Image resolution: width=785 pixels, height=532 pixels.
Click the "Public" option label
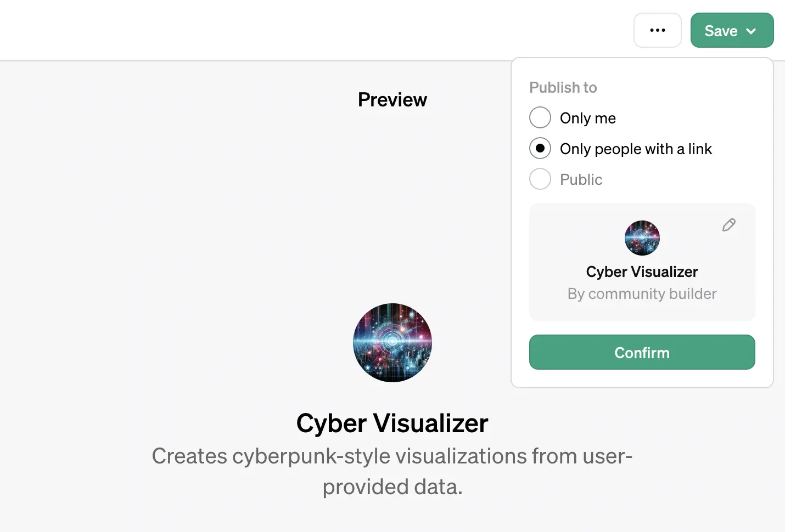tap(581, 180)
